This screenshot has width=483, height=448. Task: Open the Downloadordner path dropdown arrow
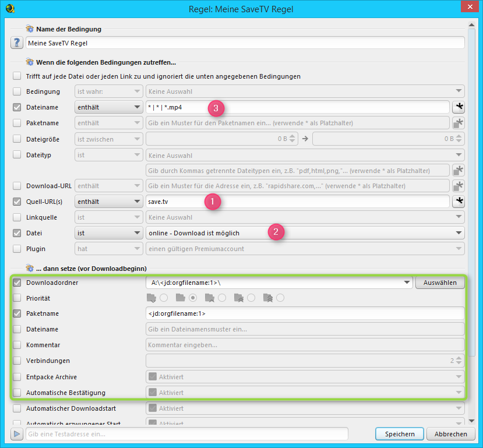pos(406,283)
